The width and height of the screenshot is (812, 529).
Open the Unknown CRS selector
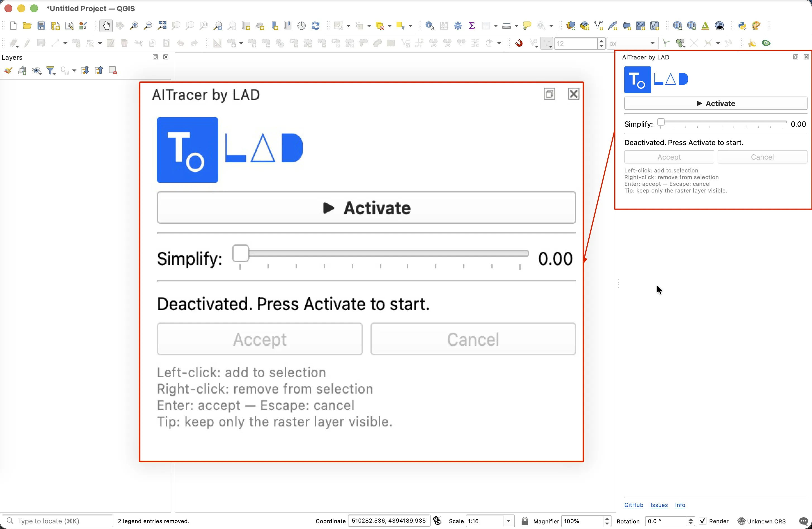761,521
